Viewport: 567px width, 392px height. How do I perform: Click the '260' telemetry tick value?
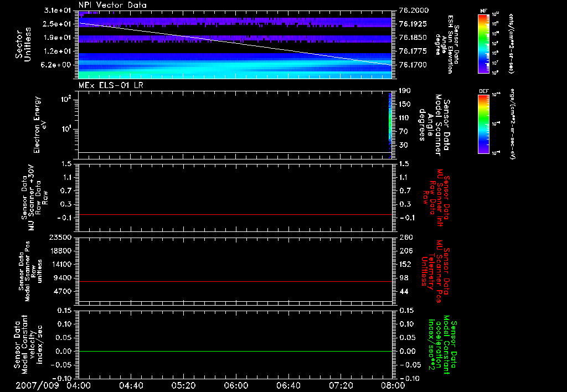[405, 238]
